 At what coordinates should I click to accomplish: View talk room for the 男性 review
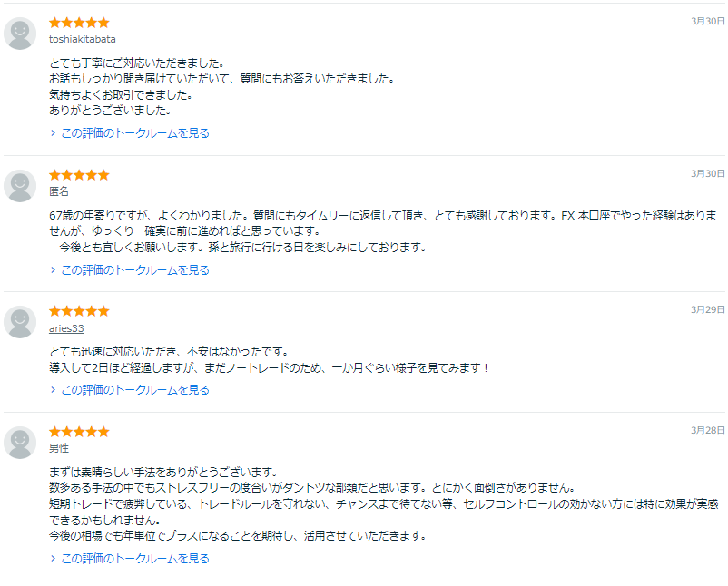134,559
